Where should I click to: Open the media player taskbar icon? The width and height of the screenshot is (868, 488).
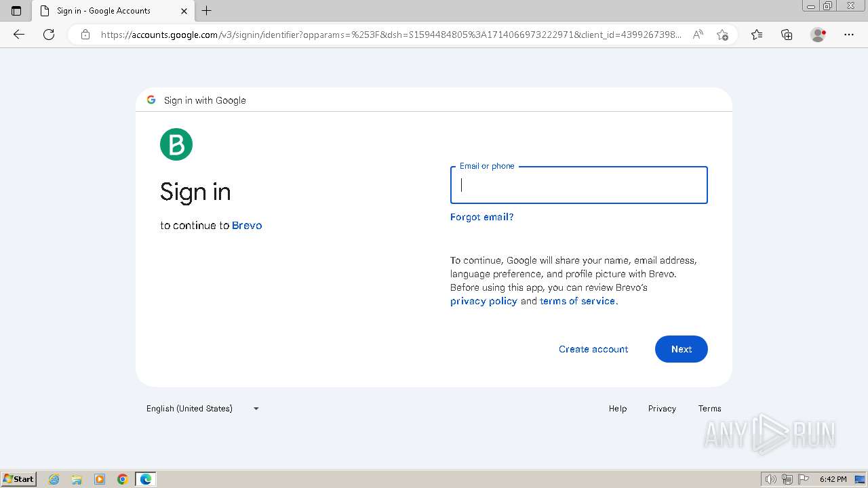[x=100, y=479]
